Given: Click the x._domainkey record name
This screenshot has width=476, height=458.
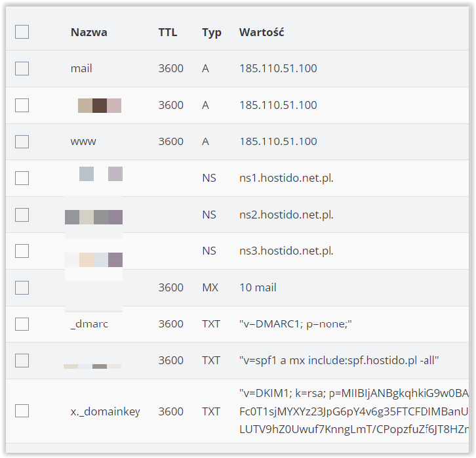Looking at the screenshot, I should pyautogui.click(x=106, y=411).
